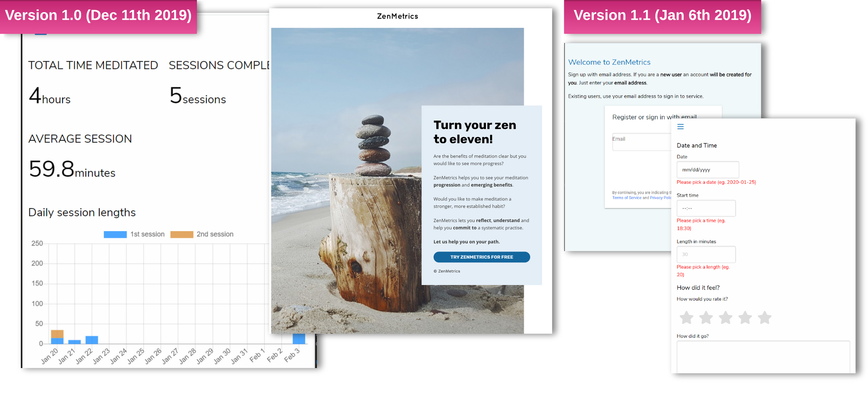This screenshot has height=394, width=868.
Task: Select the Feb 3 session bar
Action: 299,339
